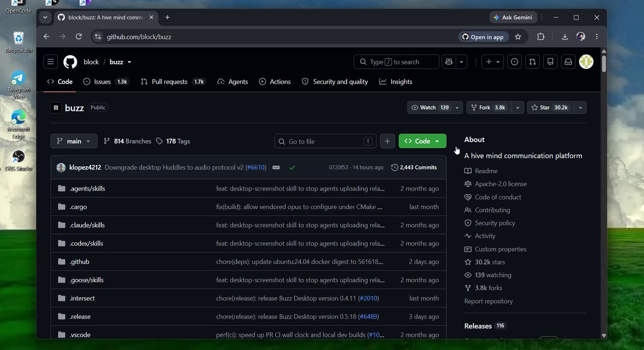Image resolution: width=644 pixels, height=350 pixels.
Task: Expand the Star lists dropdown arrow
Action: tap(580, 107)
